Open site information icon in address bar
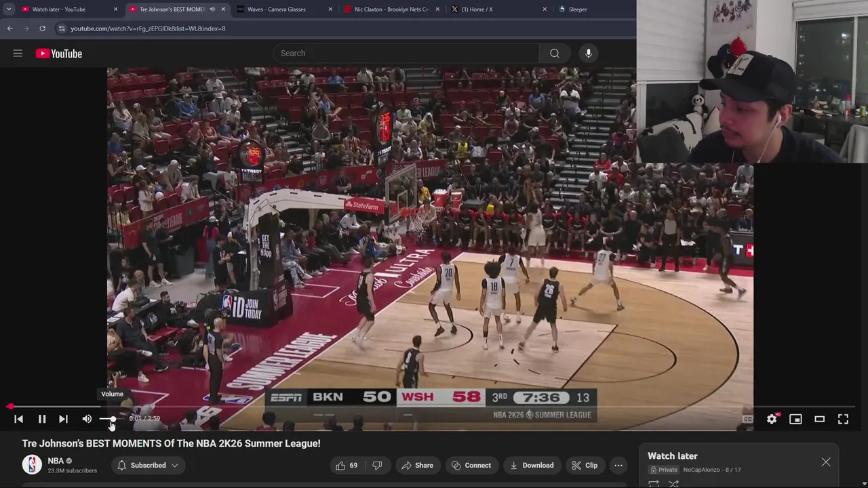 click(62, 28)
